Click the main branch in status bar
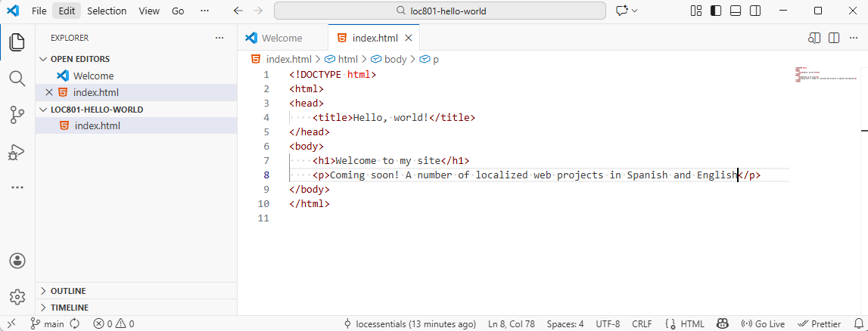This screenshot has height=331, width=868. [47, 323]
